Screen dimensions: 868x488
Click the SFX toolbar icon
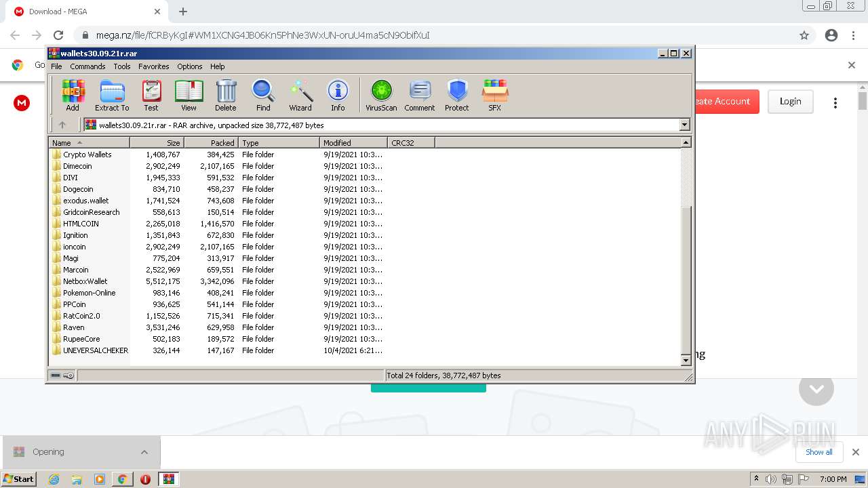click(495, 96)
